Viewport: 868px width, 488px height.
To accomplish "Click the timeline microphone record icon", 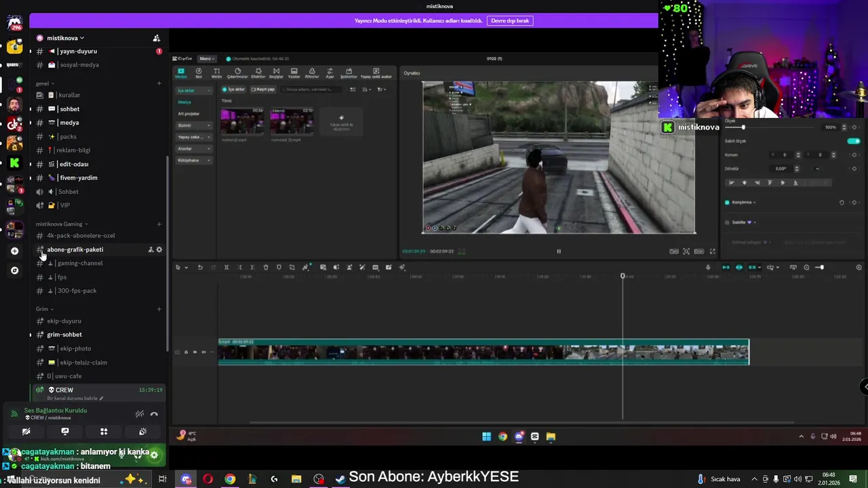I will click(708, 267).
